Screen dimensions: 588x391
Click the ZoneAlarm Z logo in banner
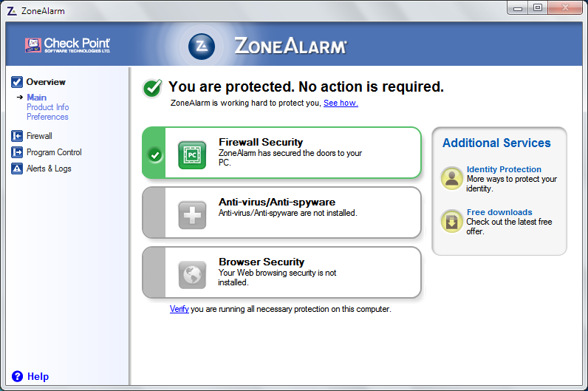click(x=202, y=46)
